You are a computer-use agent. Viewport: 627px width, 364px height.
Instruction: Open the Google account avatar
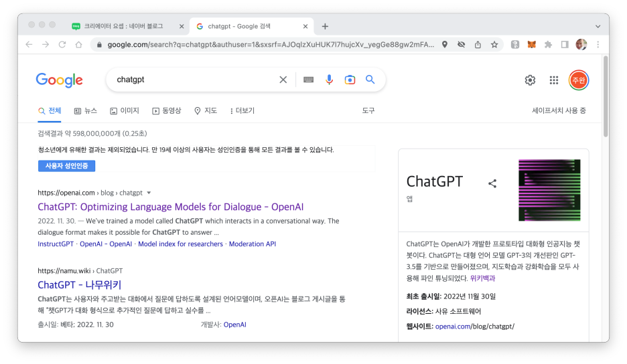[x=579, y=80]
